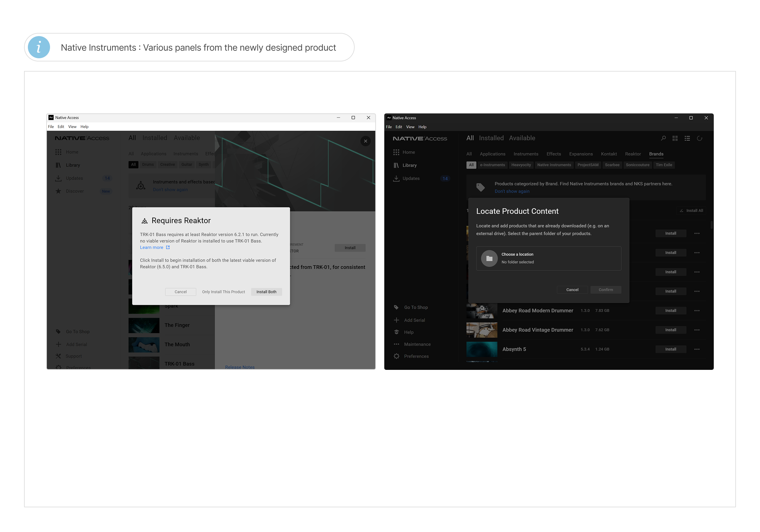The width and height of the screenshot is (760, 532).
Task: Select the Soniccouture brand filter
Action: [637, 165]
